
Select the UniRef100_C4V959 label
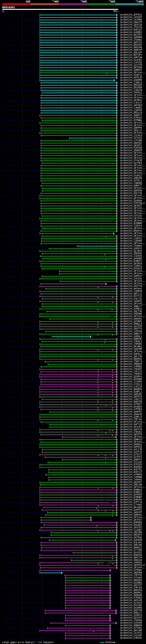[131, 623]
